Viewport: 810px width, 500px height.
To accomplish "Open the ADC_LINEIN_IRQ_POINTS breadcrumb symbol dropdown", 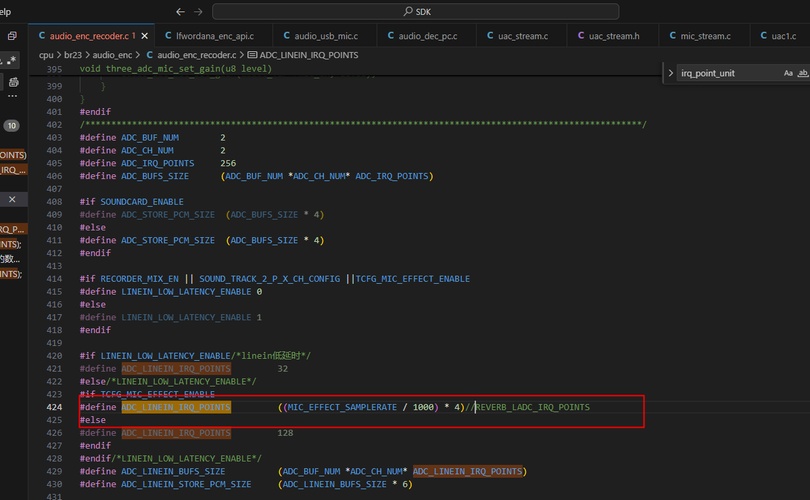I will (x=308, y=55).
